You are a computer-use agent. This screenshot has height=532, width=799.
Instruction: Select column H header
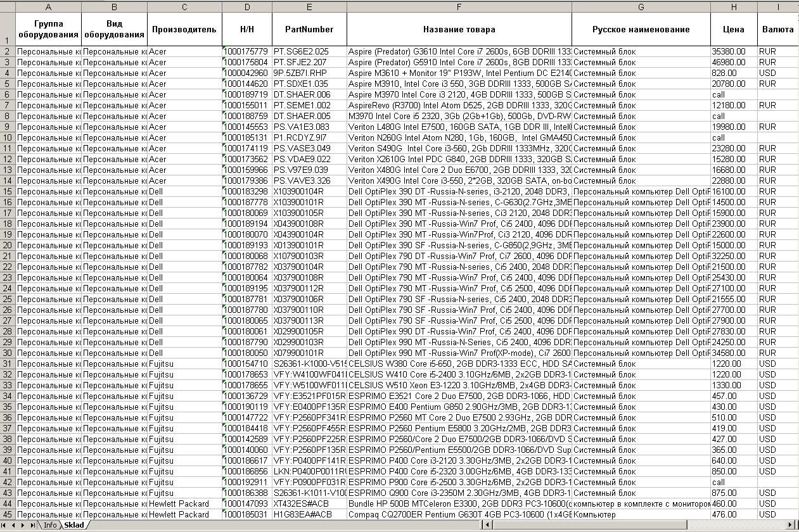click(734, 7)
